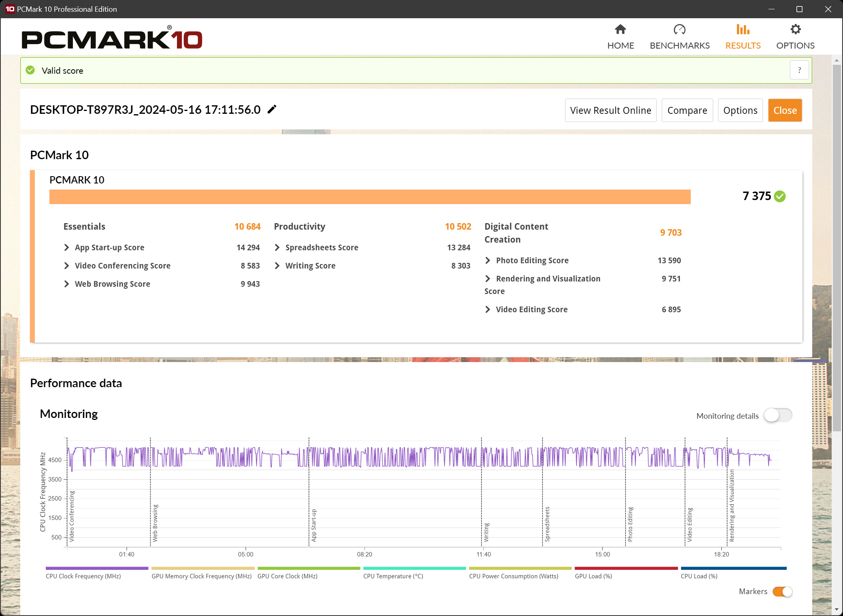Image resolution: width=843 pixels, height=616 pixels.
Task: Turn off the Markers toggle
Action: pos(782,592)
